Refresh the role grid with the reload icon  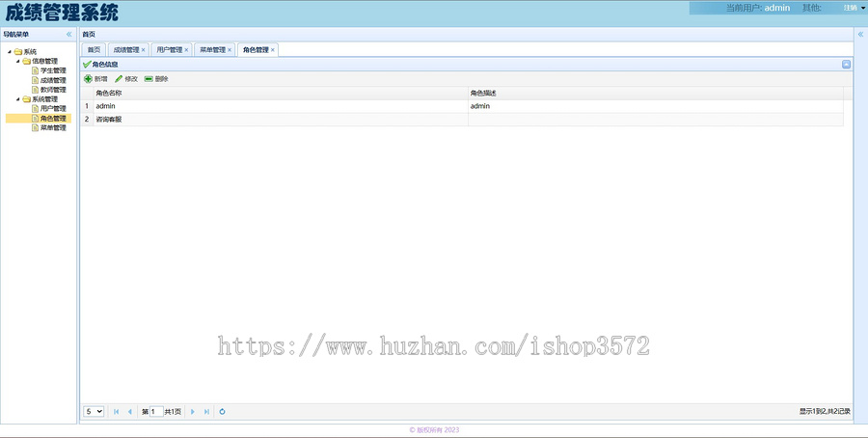(222, 411)
